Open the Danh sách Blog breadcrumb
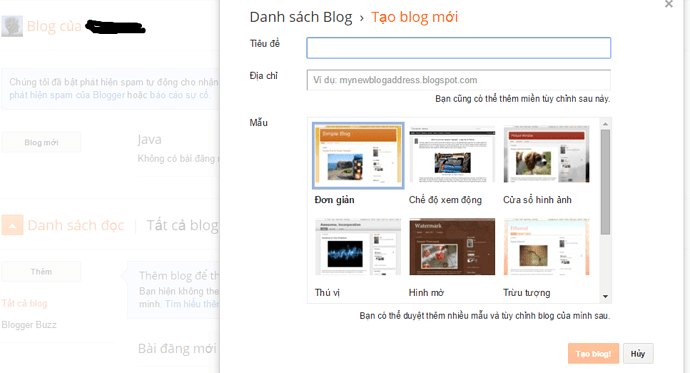Viewport: 690px width, 373px height. (301, 17)
